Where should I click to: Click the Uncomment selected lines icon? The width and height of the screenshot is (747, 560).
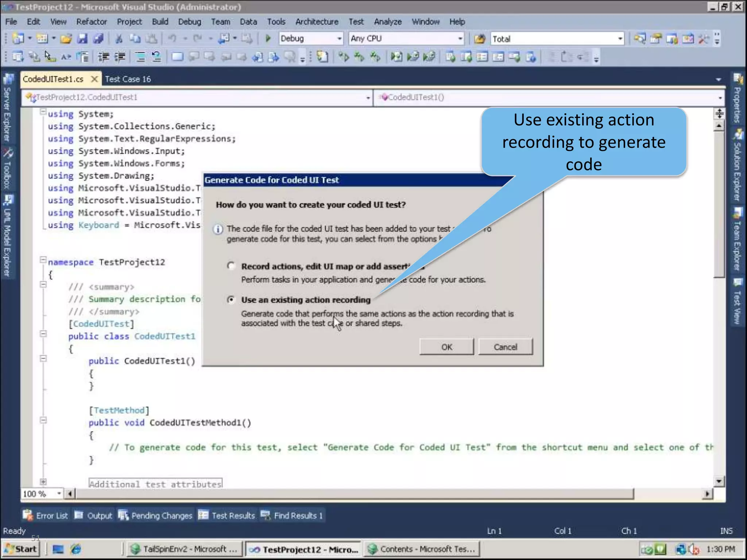156,57
